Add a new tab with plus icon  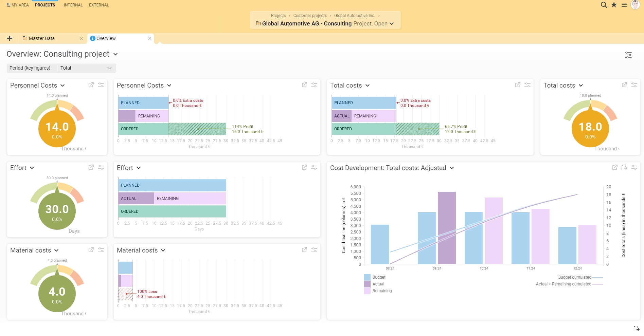click(10, 38)
